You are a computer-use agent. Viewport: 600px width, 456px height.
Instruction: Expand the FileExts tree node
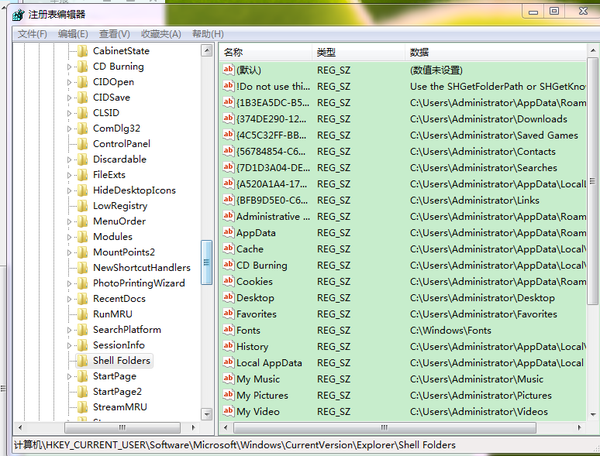[x=69, y=175]
